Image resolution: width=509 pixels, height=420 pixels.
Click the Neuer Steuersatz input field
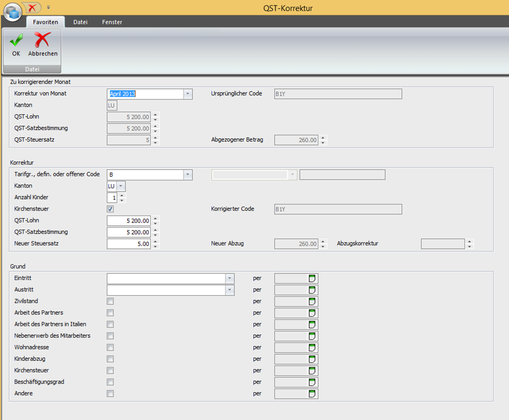pos(129,244)
